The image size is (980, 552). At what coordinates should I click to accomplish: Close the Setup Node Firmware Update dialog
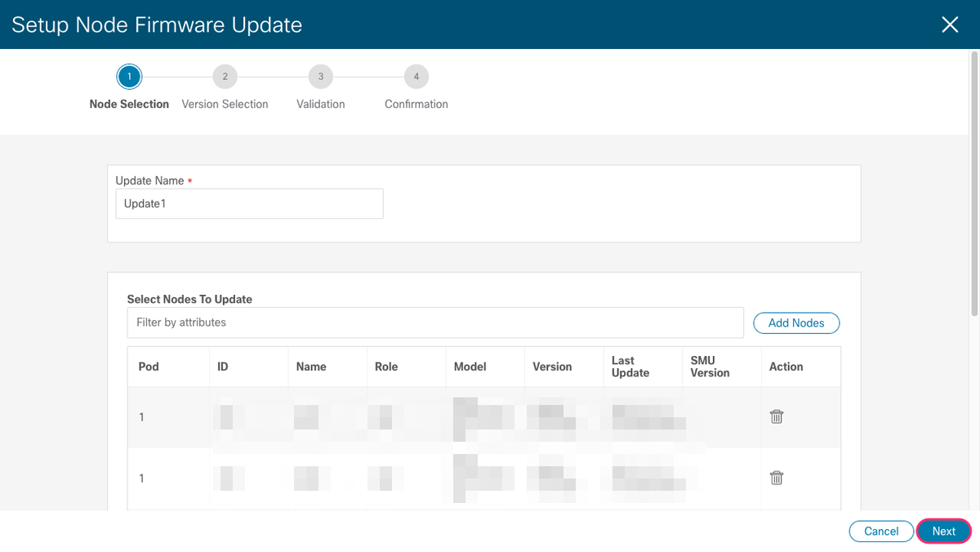click(x=950, y=24)
